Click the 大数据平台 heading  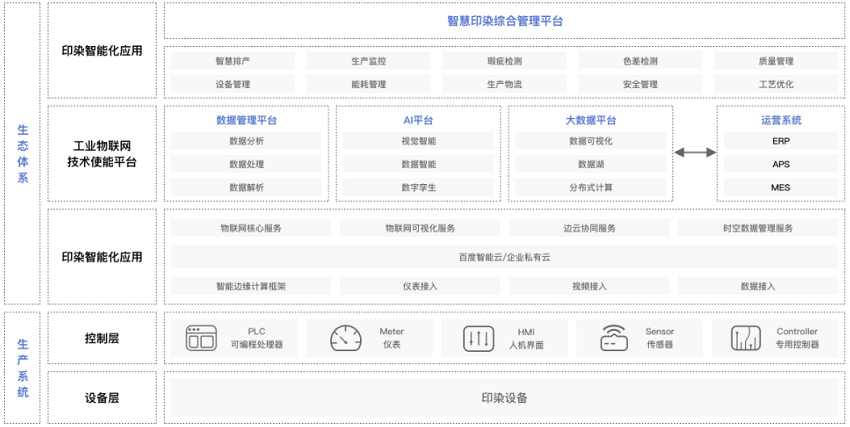tap(590, 120)
